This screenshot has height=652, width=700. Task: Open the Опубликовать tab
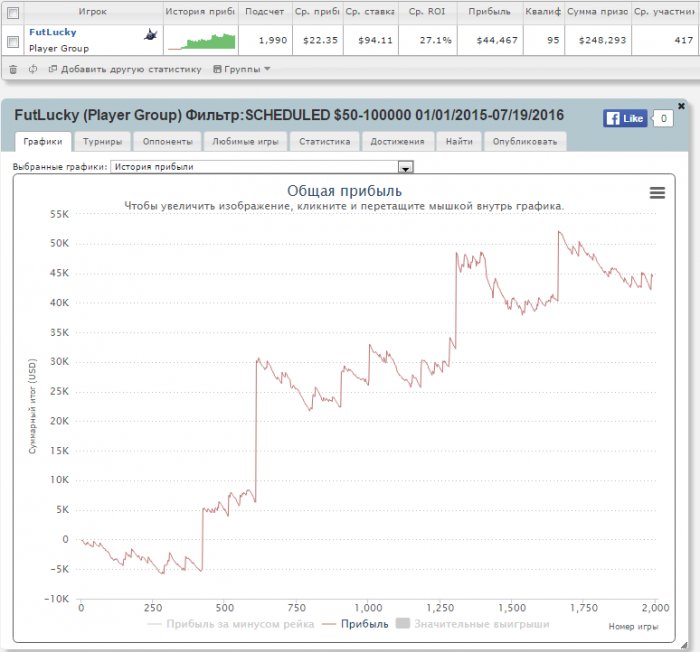tap(525, 142)
